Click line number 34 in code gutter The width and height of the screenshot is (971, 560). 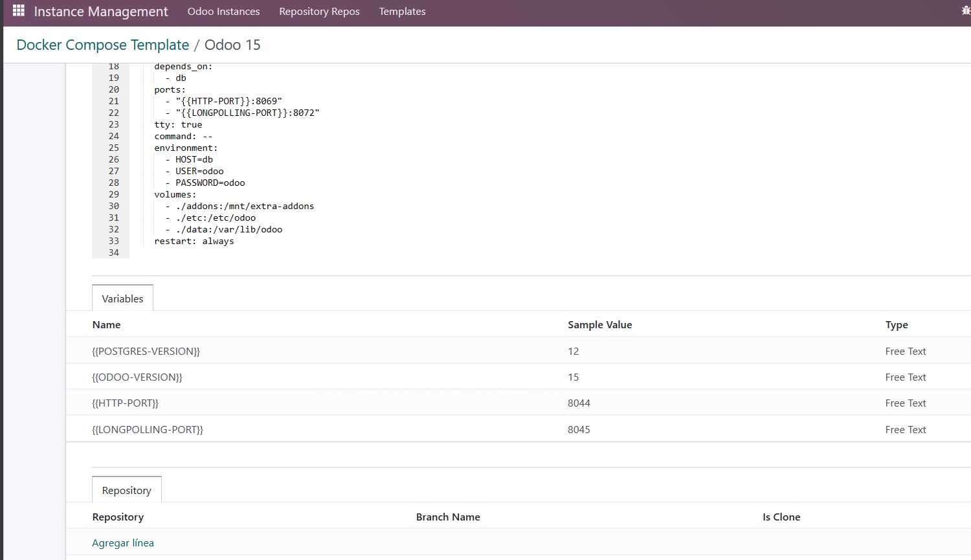(x=114, y=252)
